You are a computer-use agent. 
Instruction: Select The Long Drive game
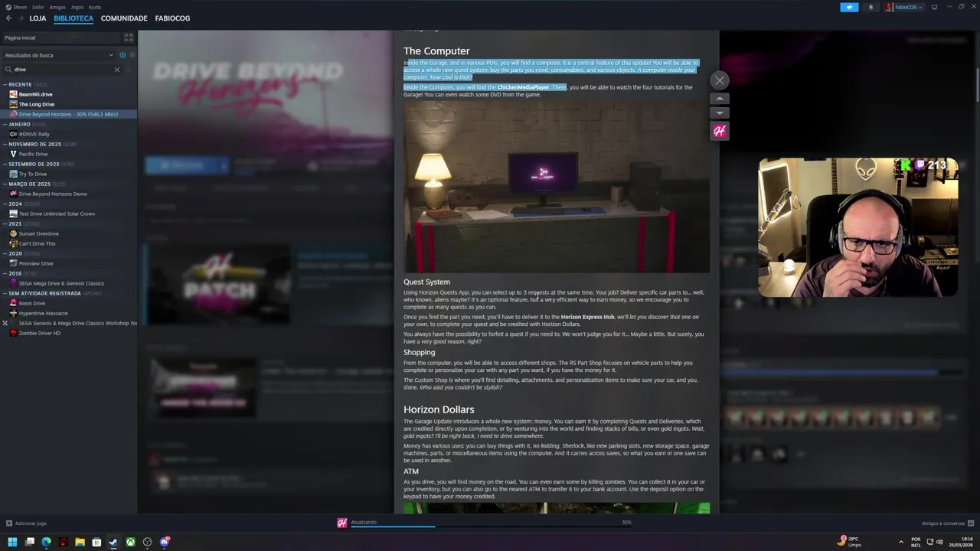(37, 104)
